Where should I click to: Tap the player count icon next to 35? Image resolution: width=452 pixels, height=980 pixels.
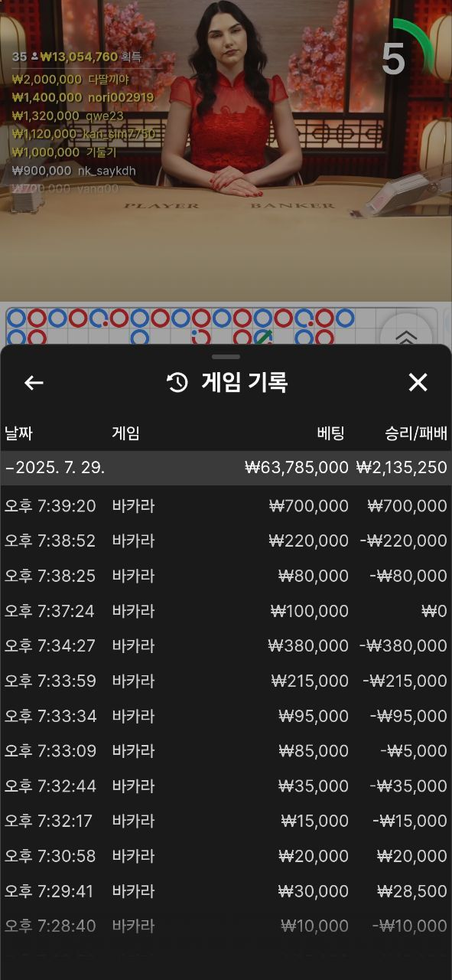click(x=34, y=57)
